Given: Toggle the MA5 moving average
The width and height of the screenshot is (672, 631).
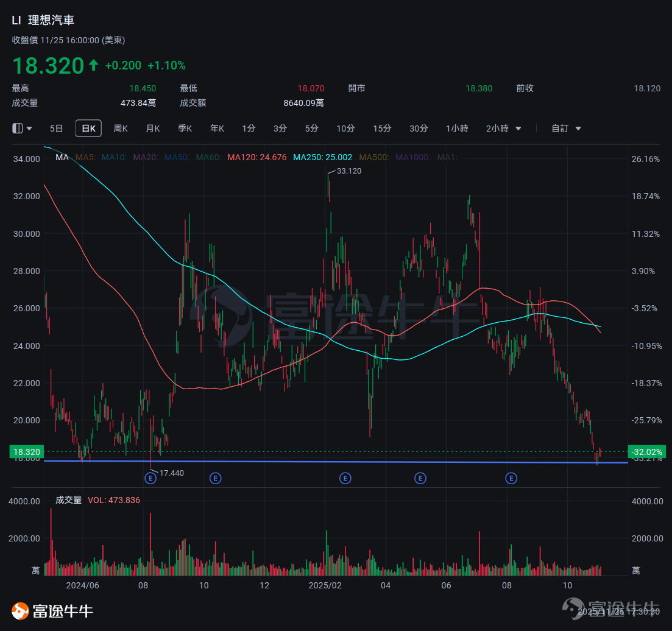Looking at the screenshot, I should [85, 157].
